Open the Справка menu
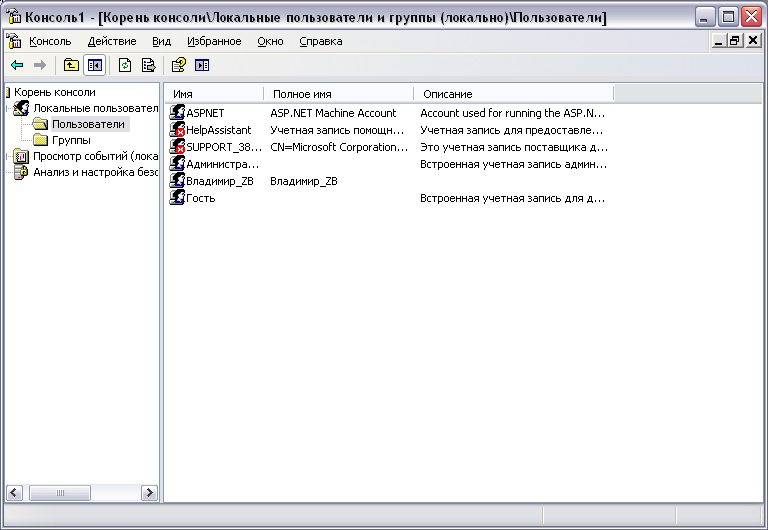Image resolution: width=768 pixels, height=530 pixels. (x=321, y=41)
